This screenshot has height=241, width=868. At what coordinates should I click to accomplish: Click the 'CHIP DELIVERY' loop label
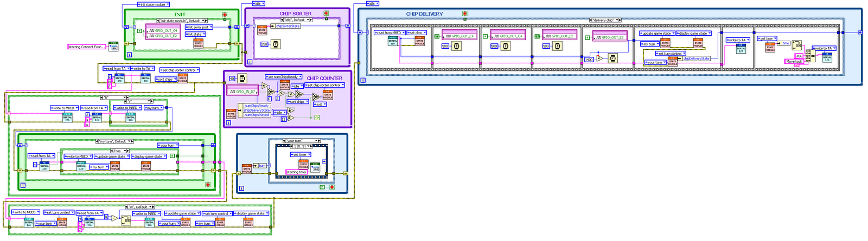pyautogui.click(x=424, y=14)
